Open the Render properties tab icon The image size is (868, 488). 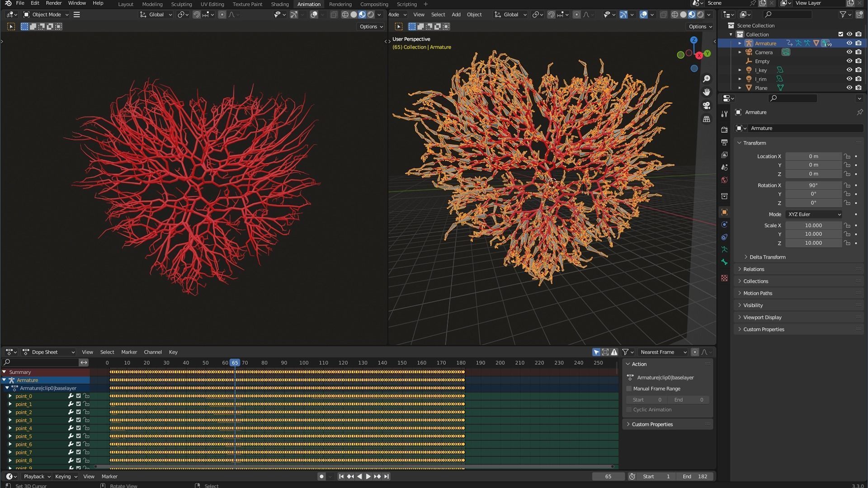coord(724,130)
